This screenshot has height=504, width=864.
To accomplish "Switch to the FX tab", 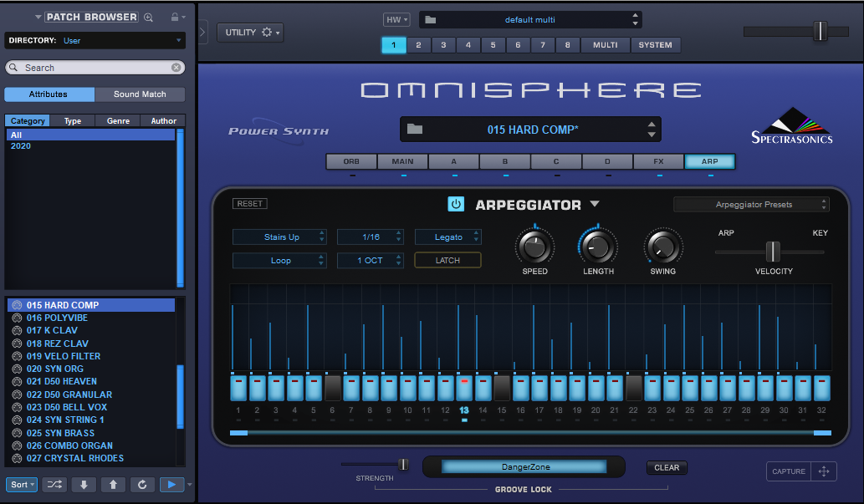I will click(x=658, y=162).
